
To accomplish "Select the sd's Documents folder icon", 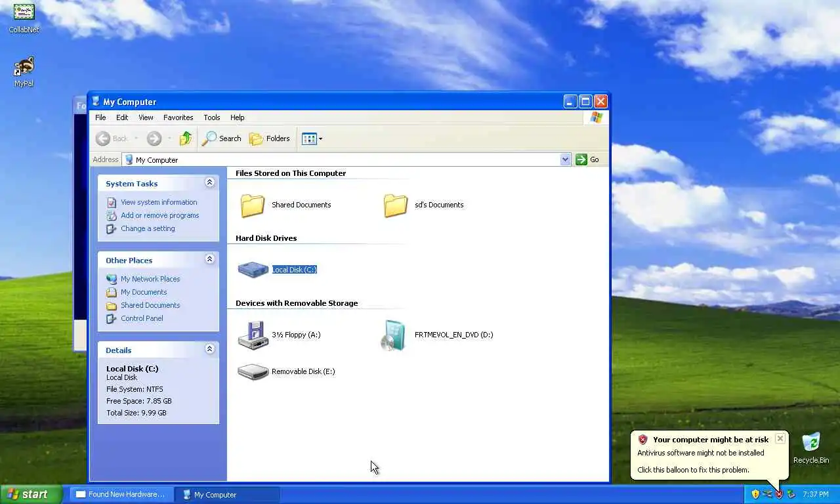I will [x=396, y=205].
